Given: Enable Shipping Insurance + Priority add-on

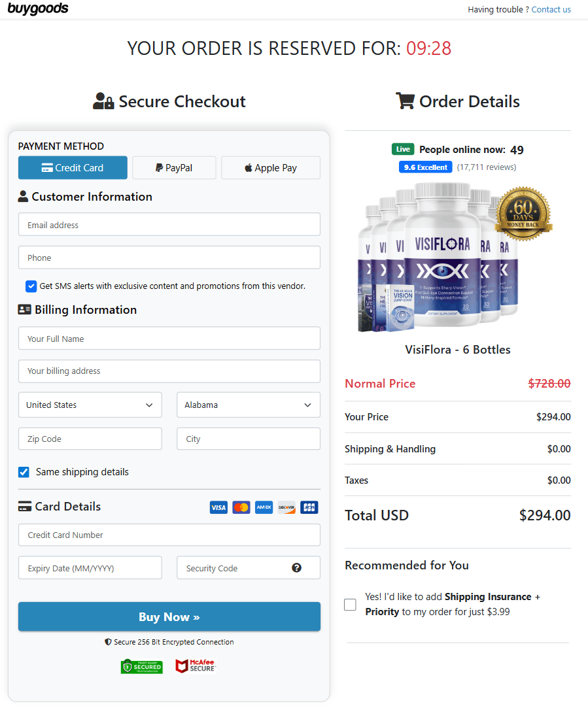Looking at the screenshot, I should 350,605.
